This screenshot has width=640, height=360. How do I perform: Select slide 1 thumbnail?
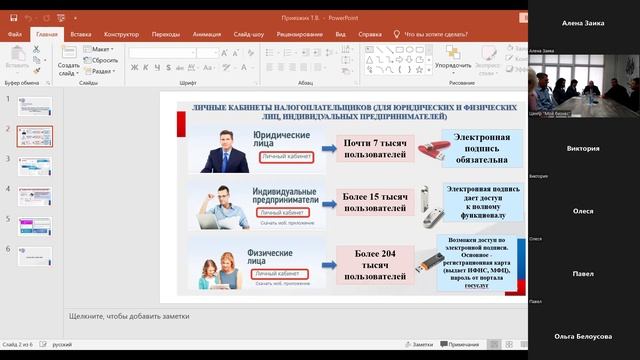pos(35,106)
